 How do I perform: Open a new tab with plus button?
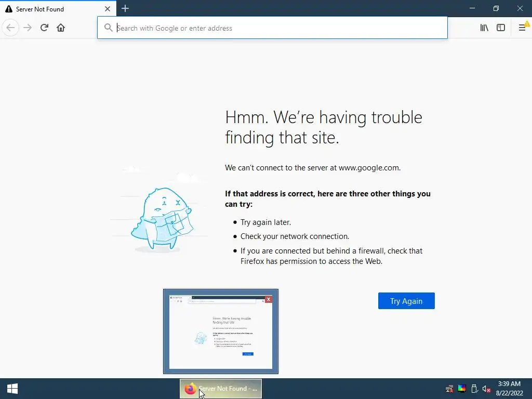pyautogui.click(x=125, y=8)
